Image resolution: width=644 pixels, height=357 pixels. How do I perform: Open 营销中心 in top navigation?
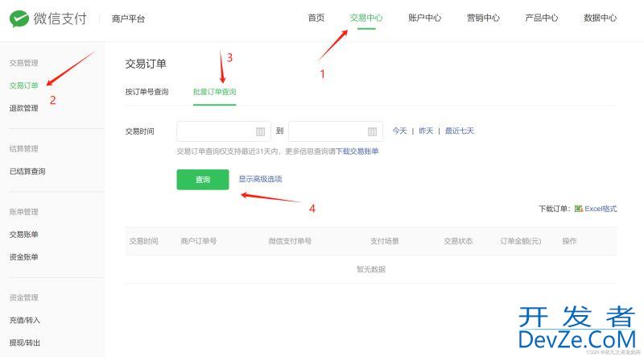pos(483,18)
